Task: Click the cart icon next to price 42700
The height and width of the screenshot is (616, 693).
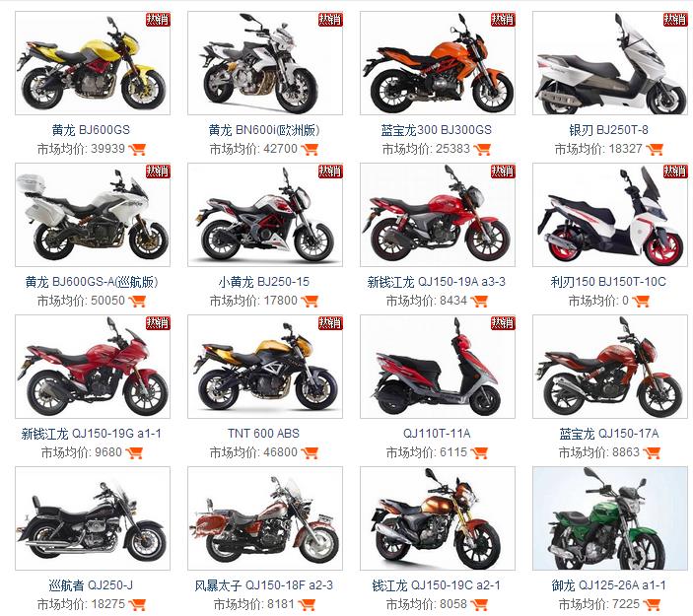Action: [x=310, y=150]
